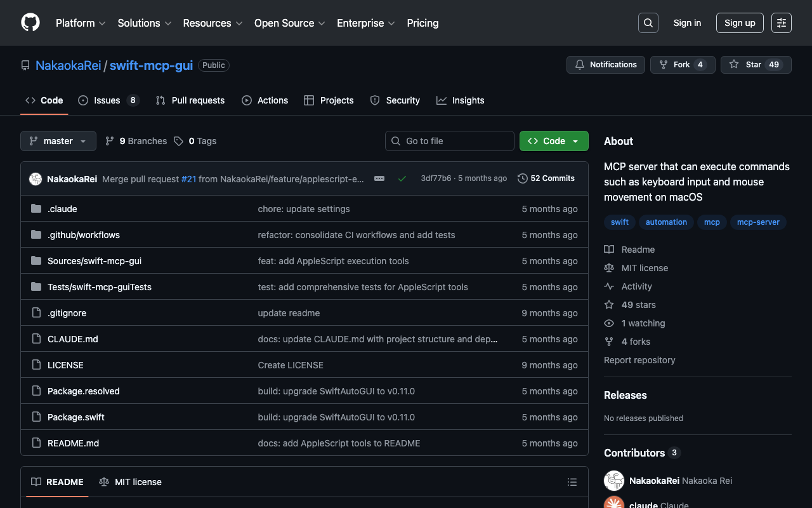Viewport: 812px width, 508px height.
Task: Open the .claude folder
Action: (x=62, y=209)
